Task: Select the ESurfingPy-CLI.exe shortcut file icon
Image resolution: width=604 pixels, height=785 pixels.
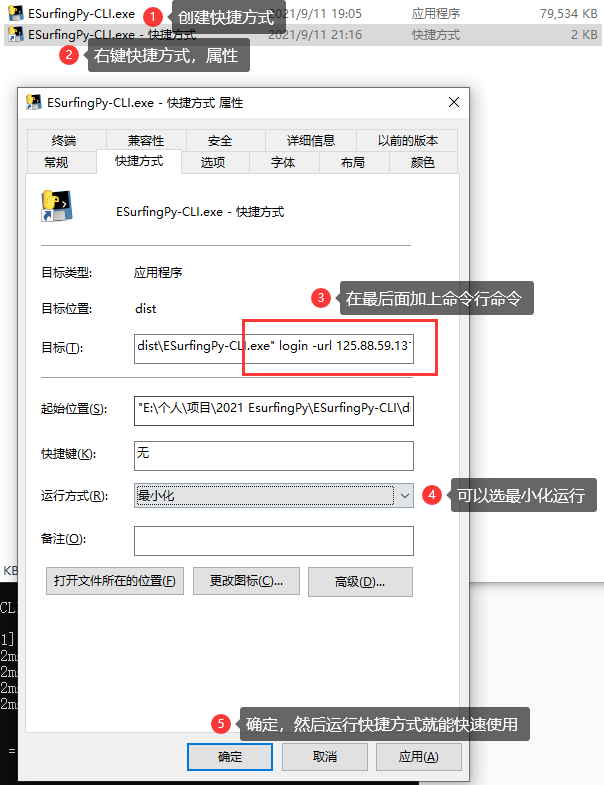Action: click(16, 35)
